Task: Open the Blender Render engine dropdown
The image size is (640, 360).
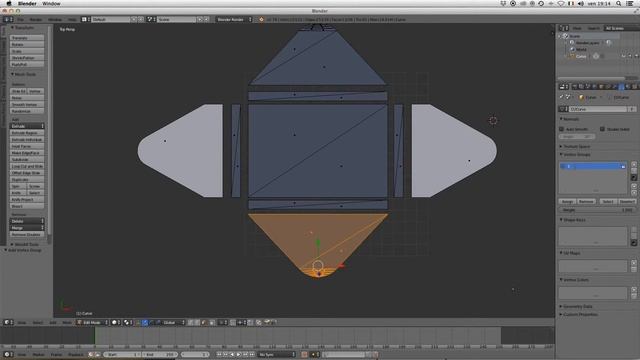Action: [x=234, y=19]
